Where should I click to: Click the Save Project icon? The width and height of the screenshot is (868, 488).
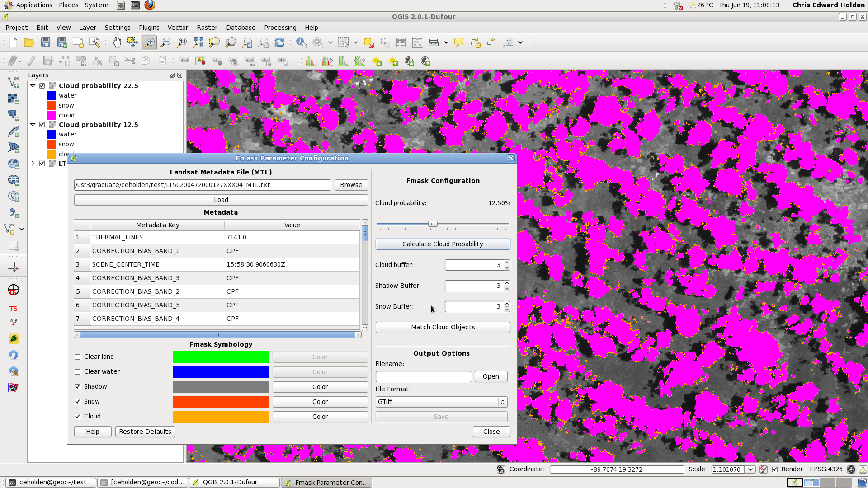[46, 42]
